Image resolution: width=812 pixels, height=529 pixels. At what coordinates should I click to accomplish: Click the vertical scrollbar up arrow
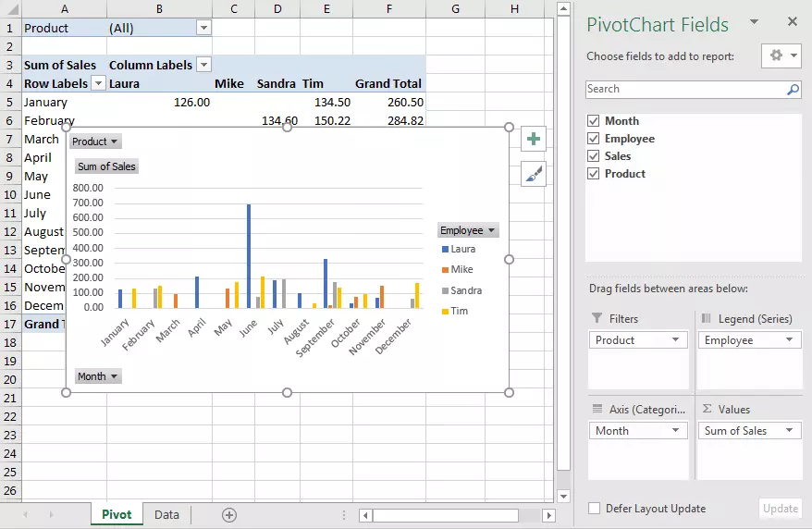[x=563, y=8]
